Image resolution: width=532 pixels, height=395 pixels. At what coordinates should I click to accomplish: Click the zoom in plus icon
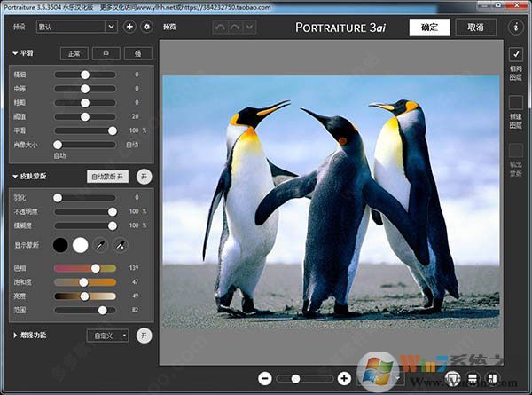(x=344, y=378)
